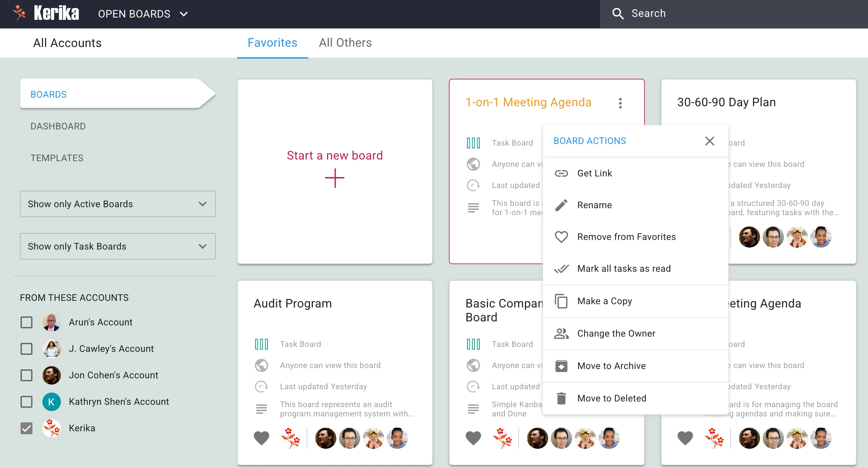Screen dimensions: 868x468
Task: Click the double-check icon beside Mark all tasks
Action: point(561,268)
